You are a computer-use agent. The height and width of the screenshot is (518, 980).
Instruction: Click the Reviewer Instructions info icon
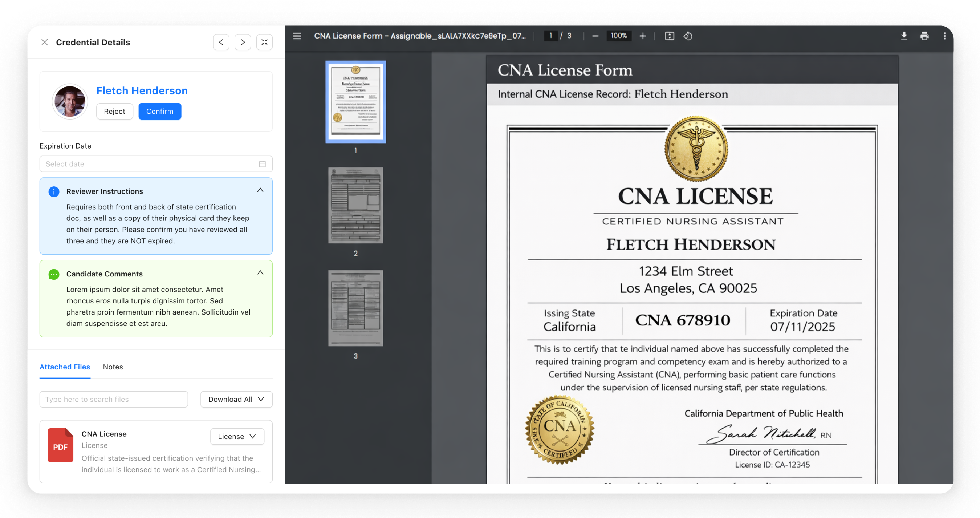tap(54, 191)
